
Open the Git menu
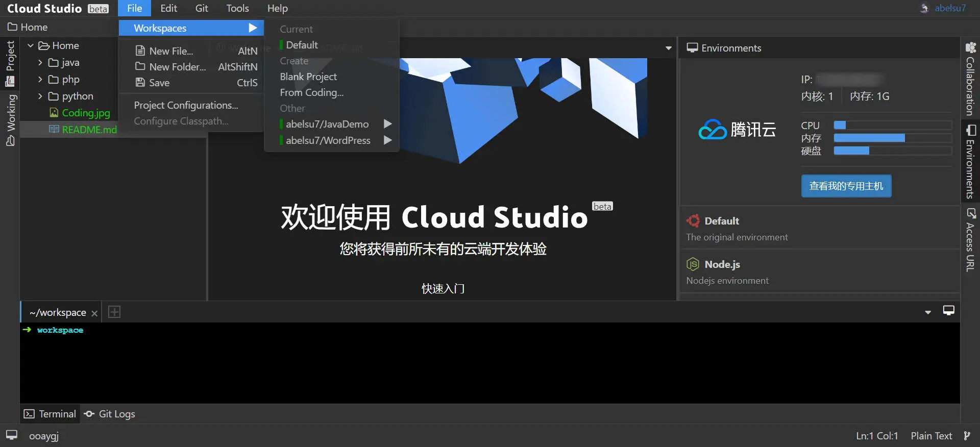tap(202, 8)
